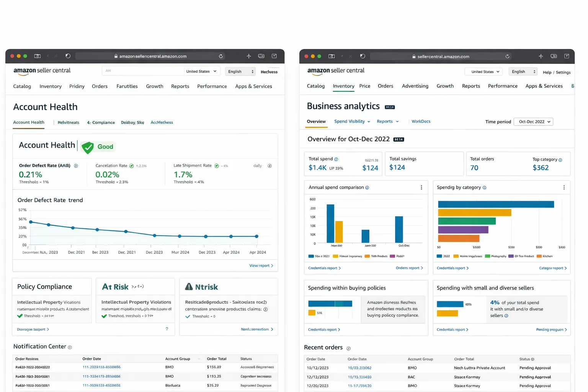Open United States dropdown in right window

(483, 72)
